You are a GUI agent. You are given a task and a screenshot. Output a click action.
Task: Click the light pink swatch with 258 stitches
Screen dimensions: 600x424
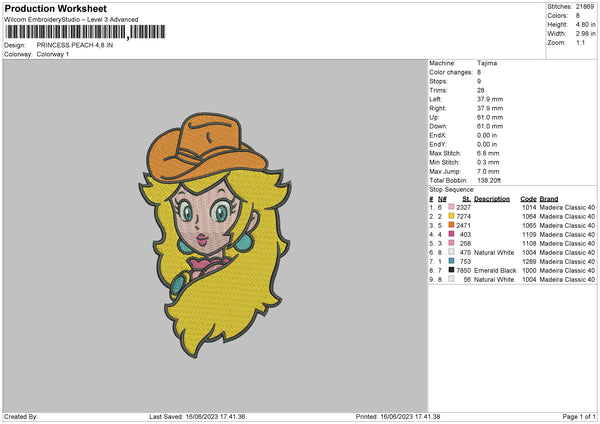click(452, 244)
